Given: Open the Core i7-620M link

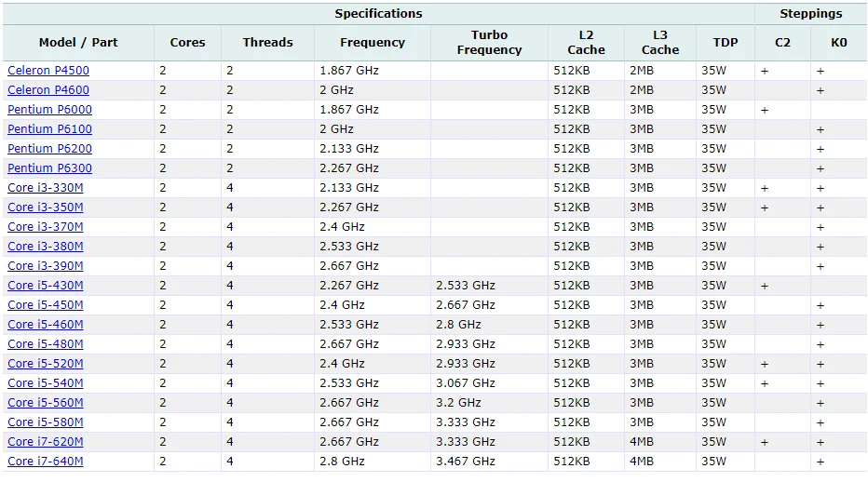Looking at the screenshot, I should [46, 442].
